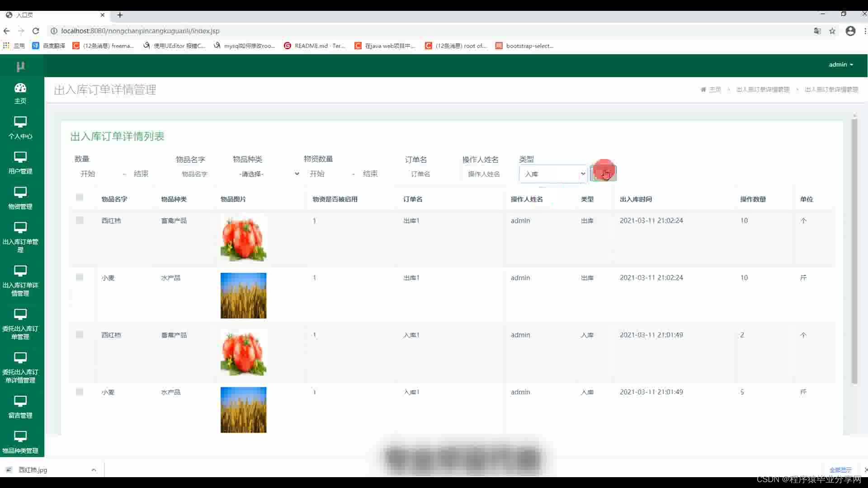This screenshot has width=868, height=488.
Task: Go to 物资管理 sidebar icon
Action: (x=20, y=192)
